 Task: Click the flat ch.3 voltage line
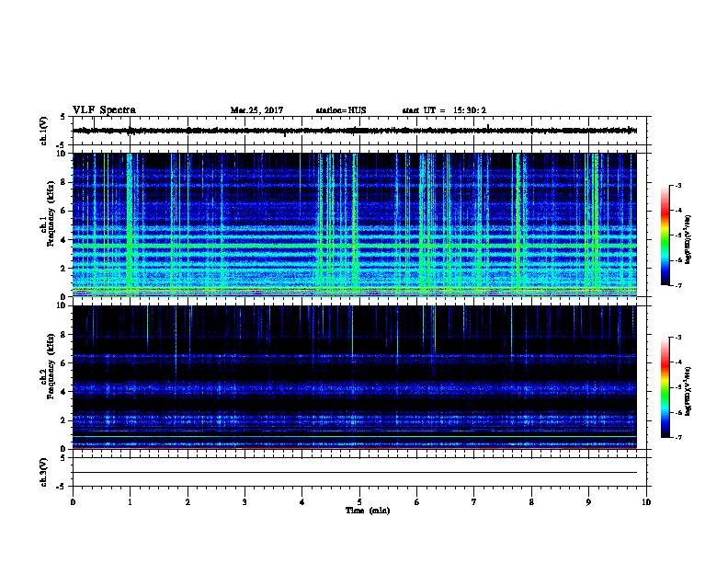point(354,473)
